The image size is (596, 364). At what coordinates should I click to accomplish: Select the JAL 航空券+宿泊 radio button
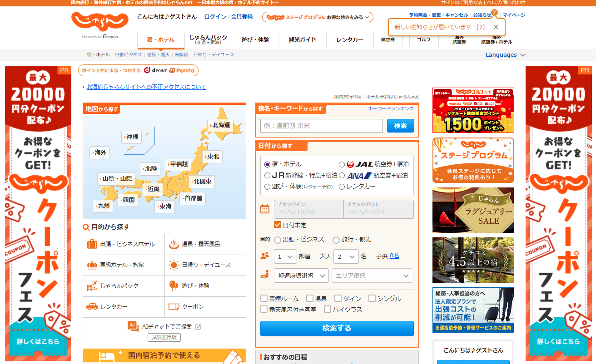tap(342, 164)
